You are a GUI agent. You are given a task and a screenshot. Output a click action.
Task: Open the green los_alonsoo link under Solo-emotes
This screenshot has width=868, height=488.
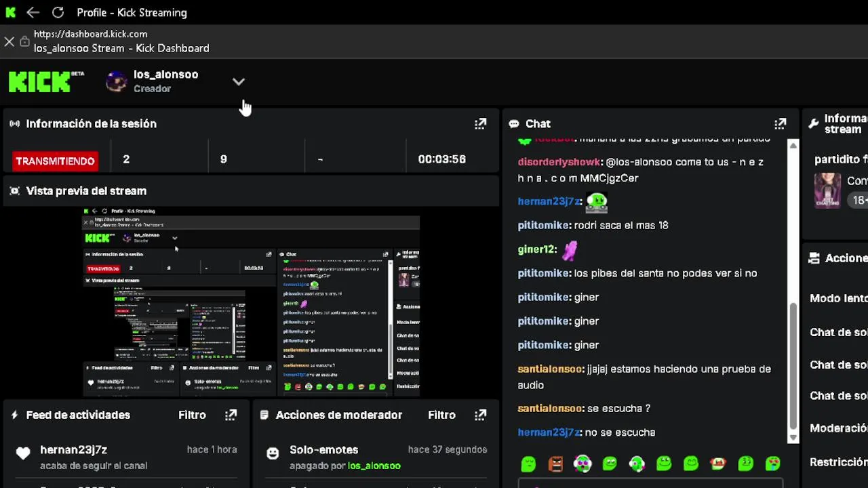click(374, 466)
